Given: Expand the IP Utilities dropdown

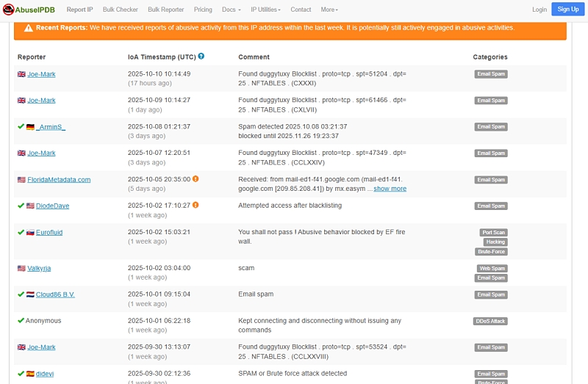Looking at the screenshot, I should [x=266, y=10].
